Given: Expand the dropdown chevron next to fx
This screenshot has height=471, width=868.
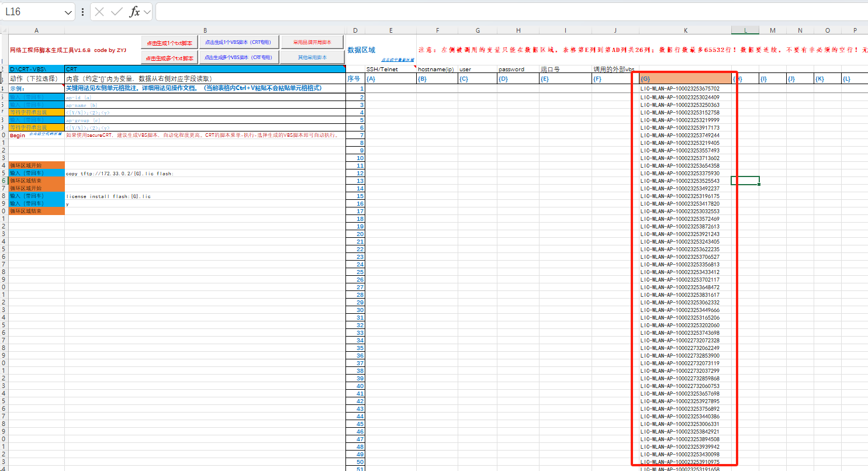Looking at the screenshot, I should click(147, 12).
